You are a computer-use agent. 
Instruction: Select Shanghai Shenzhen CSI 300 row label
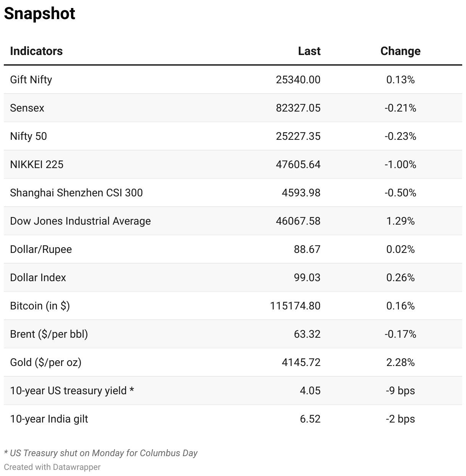coord(76,193)
